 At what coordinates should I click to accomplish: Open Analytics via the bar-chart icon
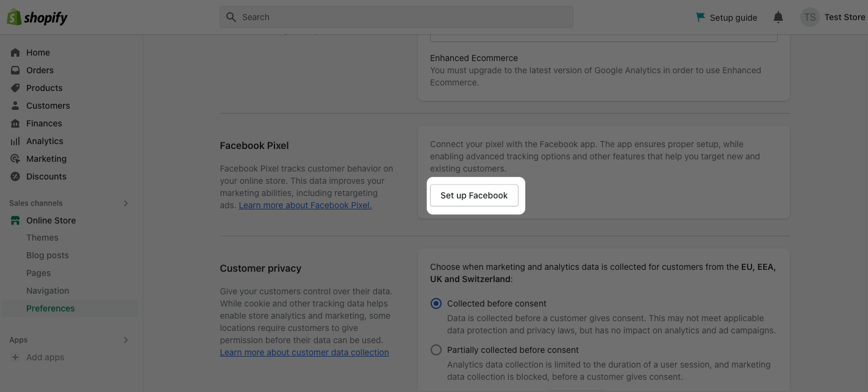click(x=15, y=141)
